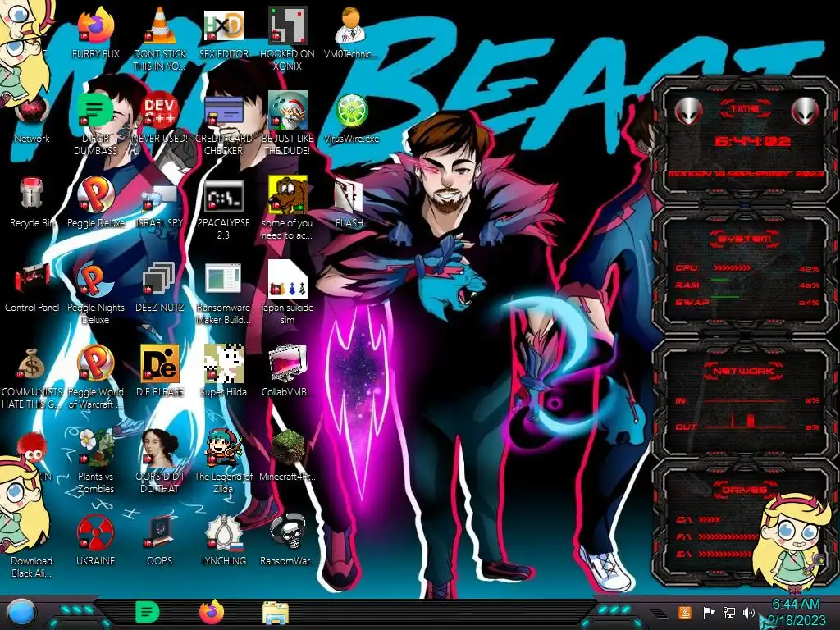Viewport: 840px width, 630px height.
Task: Open the Santa icon BE JUST LIKE THE DUDE!
Action: (x=287, y=111)
